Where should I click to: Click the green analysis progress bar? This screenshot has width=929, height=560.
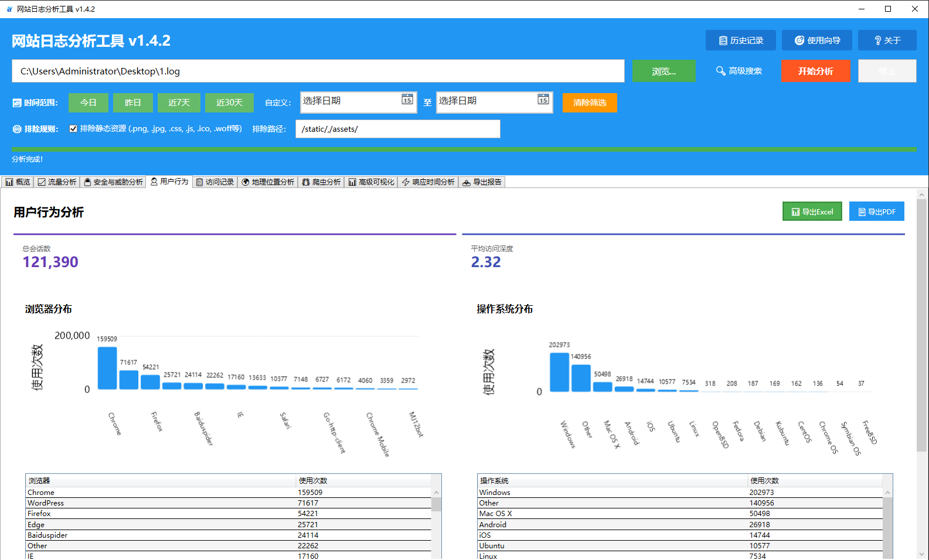(464, 150)
